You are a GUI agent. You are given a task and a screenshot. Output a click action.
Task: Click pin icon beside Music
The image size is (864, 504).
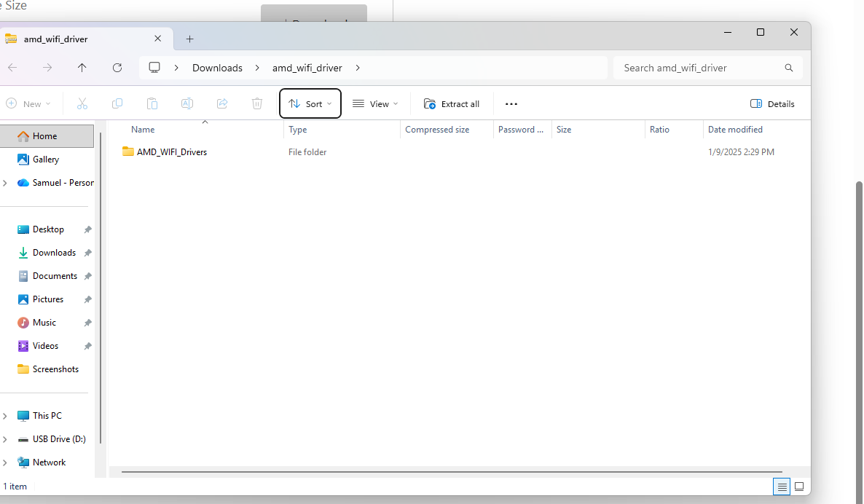pos(87,323)
